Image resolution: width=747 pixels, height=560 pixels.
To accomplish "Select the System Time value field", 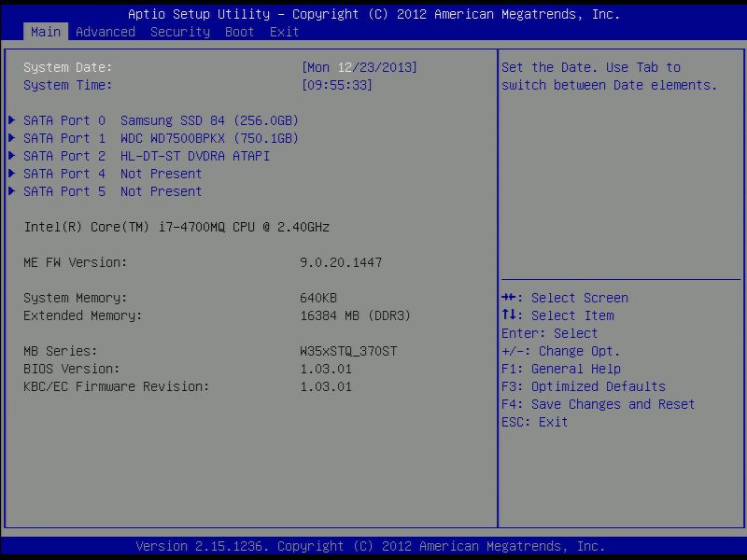I will [x=337, y=85].
